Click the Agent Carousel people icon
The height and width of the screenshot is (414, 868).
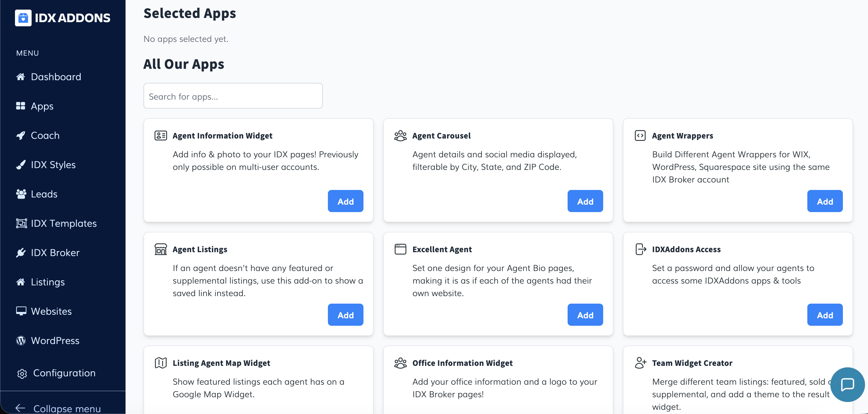pos(400,136)
